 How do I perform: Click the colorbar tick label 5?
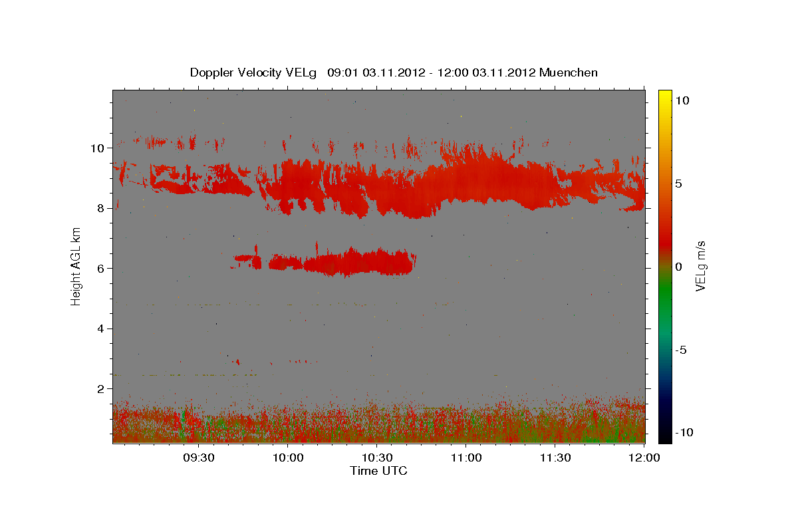(678, 184)
